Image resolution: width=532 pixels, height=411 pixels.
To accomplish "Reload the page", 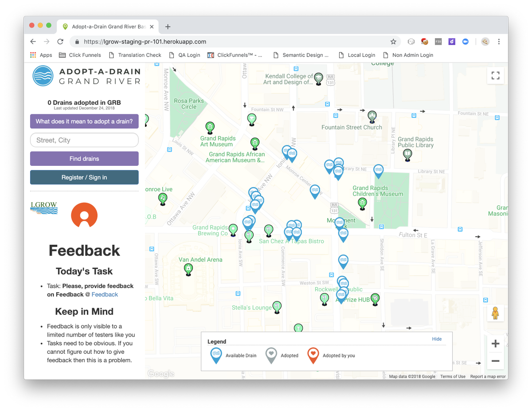I will click(60, 42).
